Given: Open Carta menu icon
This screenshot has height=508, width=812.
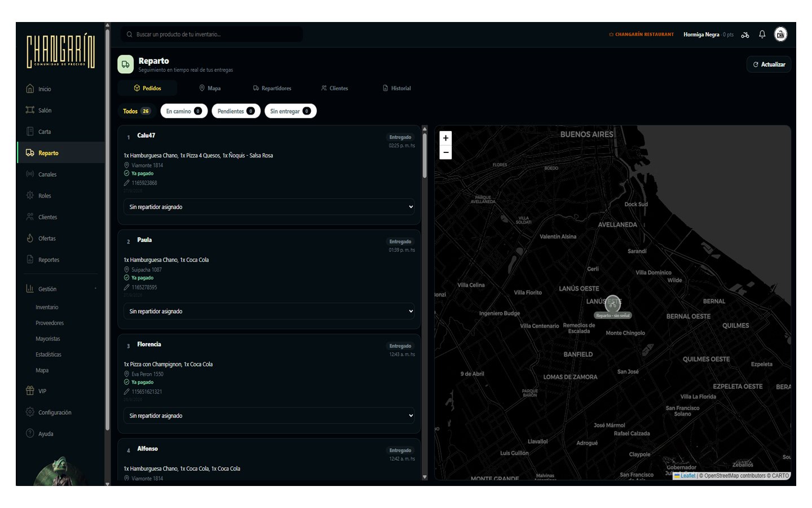Looking at the screenshot, I should point(30,132).
